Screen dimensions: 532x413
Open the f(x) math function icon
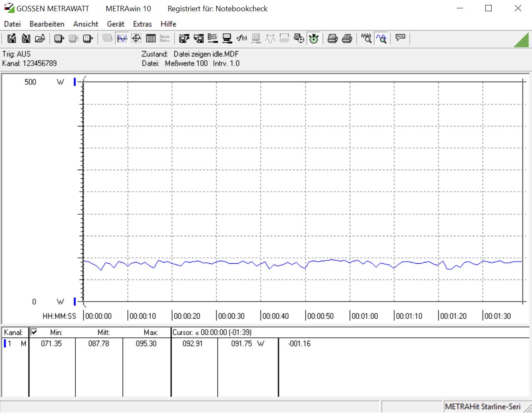[242, 39]
